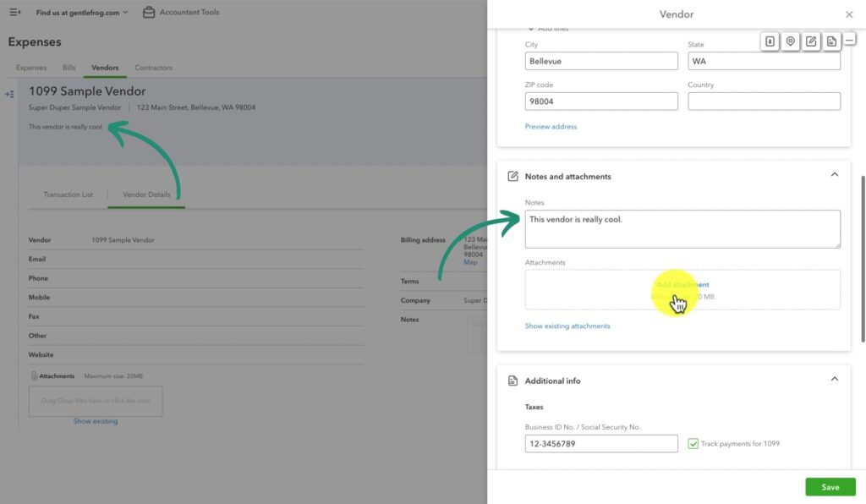Enable Track payments for 1099

[694, 443]
